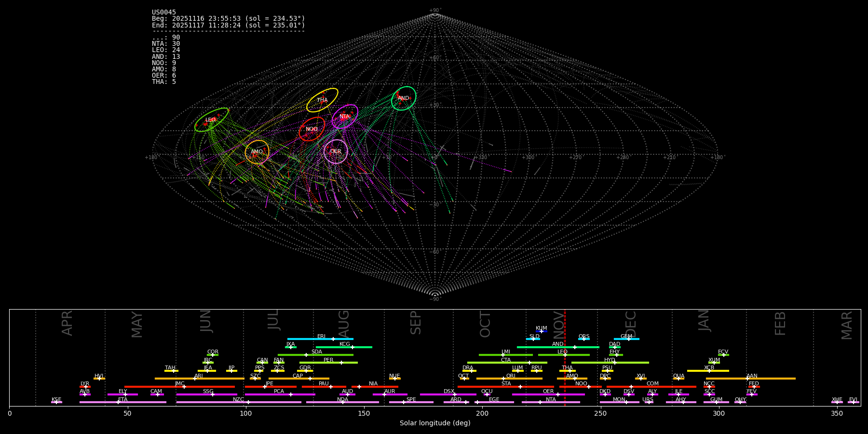868x434 pixels.
Task: Click the yellow THA radiant ellipse on sky map
Action: 322,100
